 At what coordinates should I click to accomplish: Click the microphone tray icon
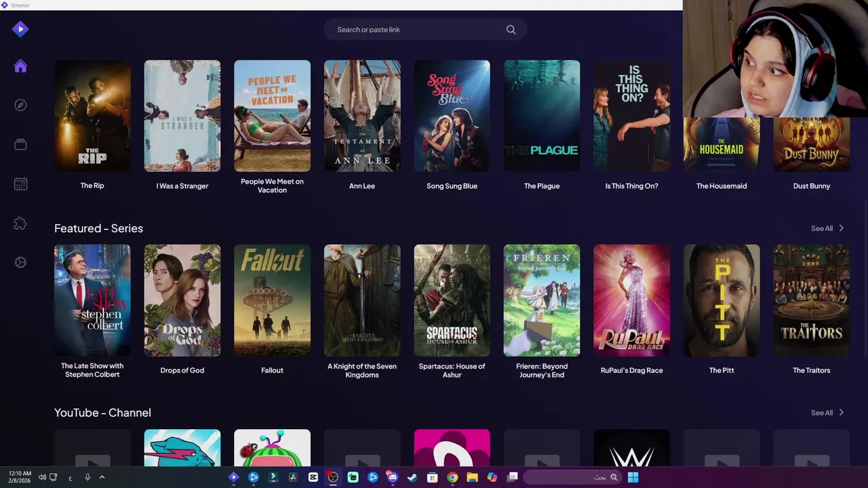pyautogui.click(x=87, y=477)
